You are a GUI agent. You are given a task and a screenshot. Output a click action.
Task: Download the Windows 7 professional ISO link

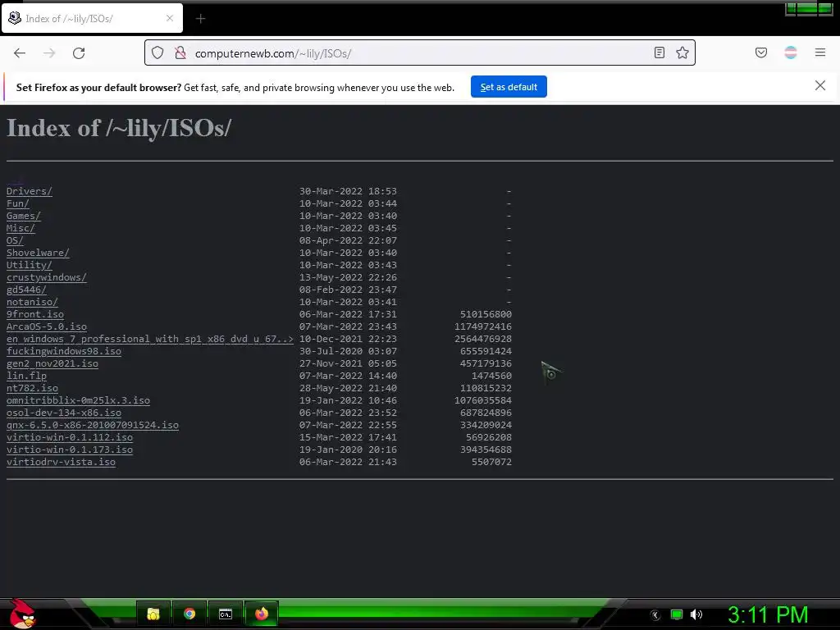click(x=150, y=339)
